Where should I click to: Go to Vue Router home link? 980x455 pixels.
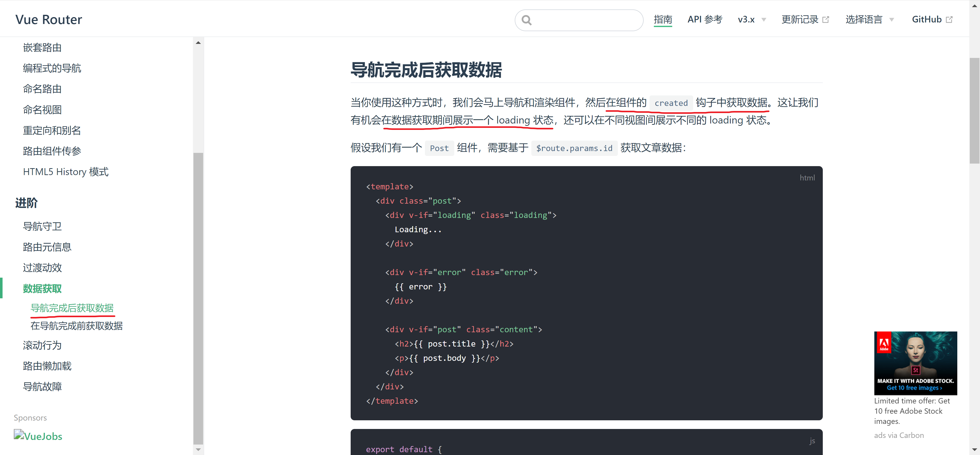coord(49,19)
